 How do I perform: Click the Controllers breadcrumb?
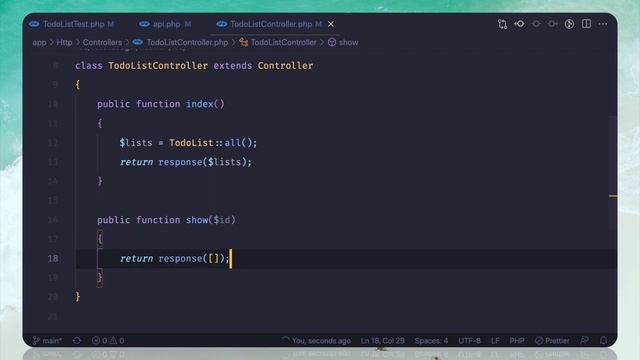click(102, 42)
